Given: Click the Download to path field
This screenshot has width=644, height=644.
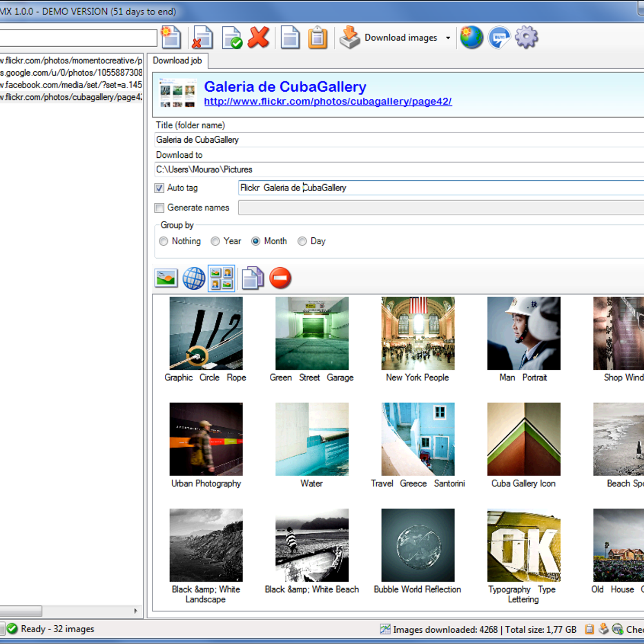Looking at the screenshot, I should 397,170.
